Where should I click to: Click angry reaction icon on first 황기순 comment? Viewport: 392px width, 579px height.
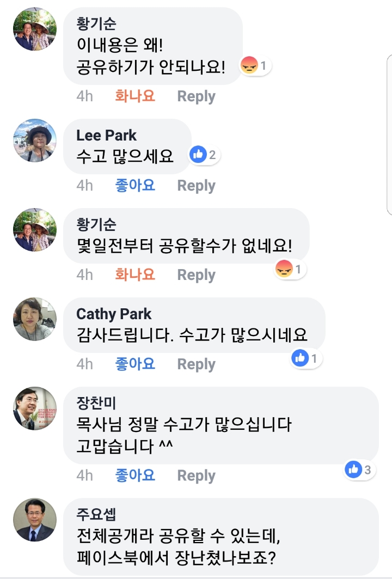tap(249, 66)
